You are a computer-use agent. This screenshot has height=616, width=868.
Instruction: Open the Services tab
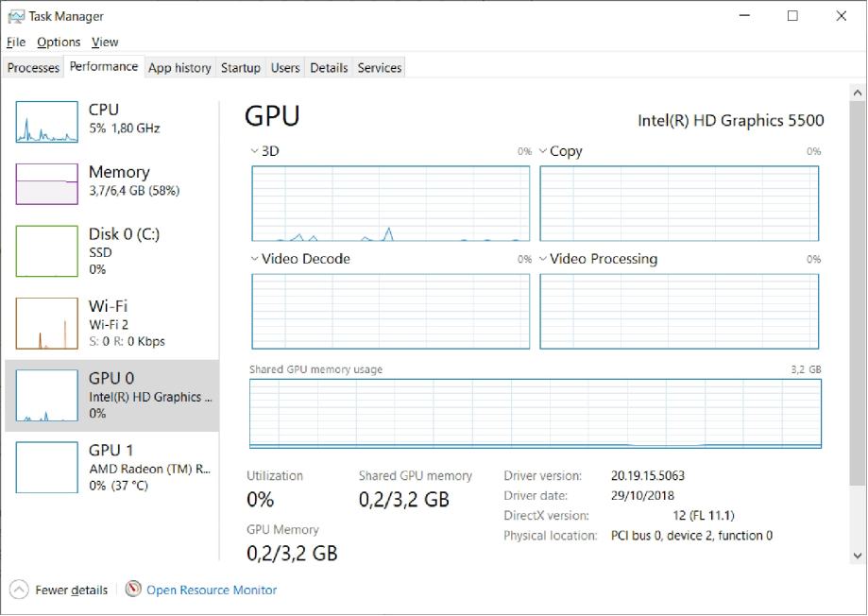(380, 68)
